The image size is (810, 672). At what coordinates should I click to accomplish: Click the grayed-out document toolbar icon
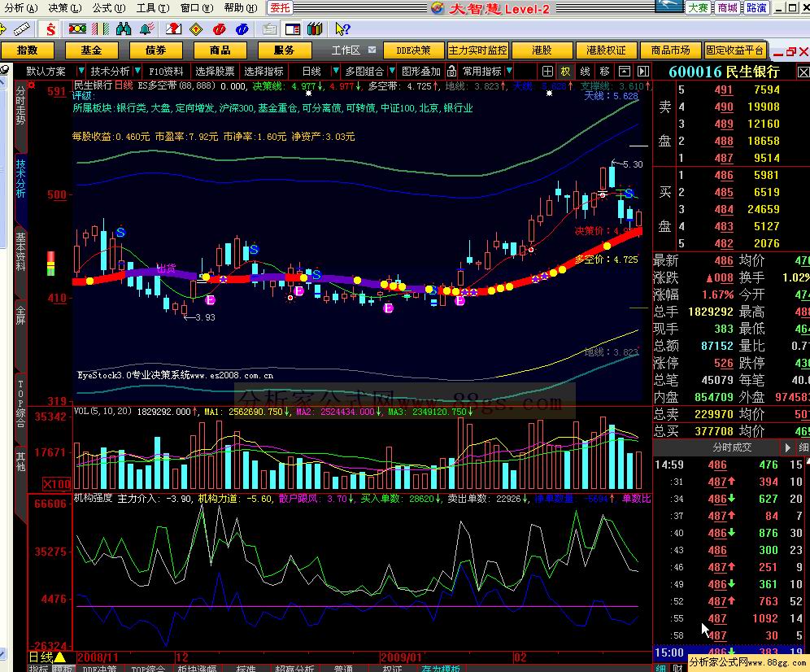pyautogui.click(x=269, y=29)
